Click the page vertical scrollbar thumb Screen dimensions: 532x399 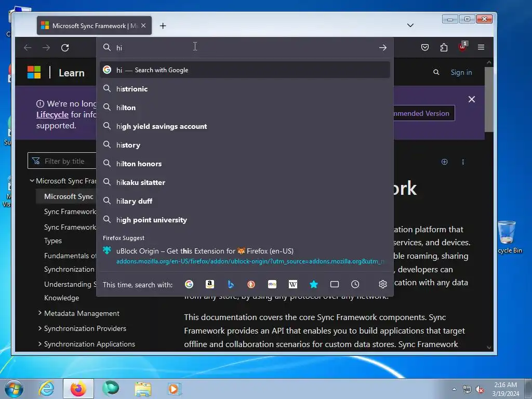point(489,99)
